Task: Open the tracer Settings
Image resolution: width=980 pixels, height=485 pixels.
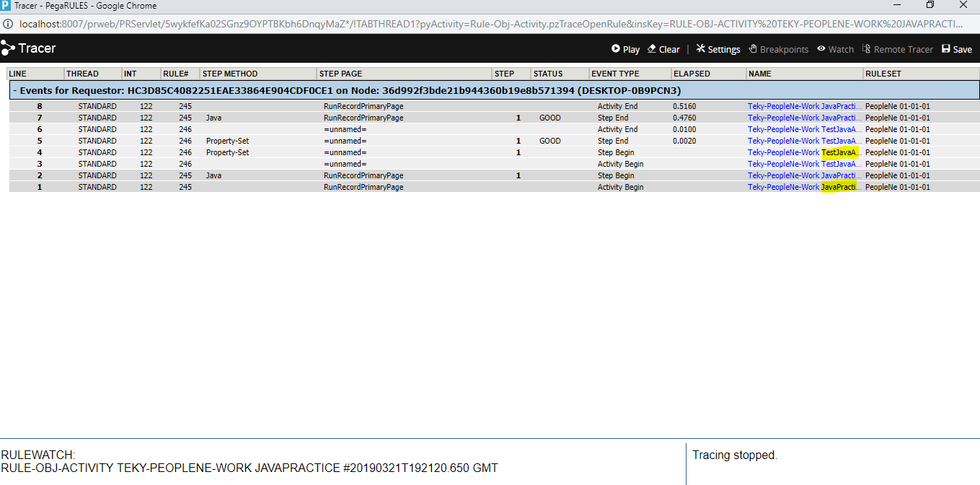Action: pos(718,49)
